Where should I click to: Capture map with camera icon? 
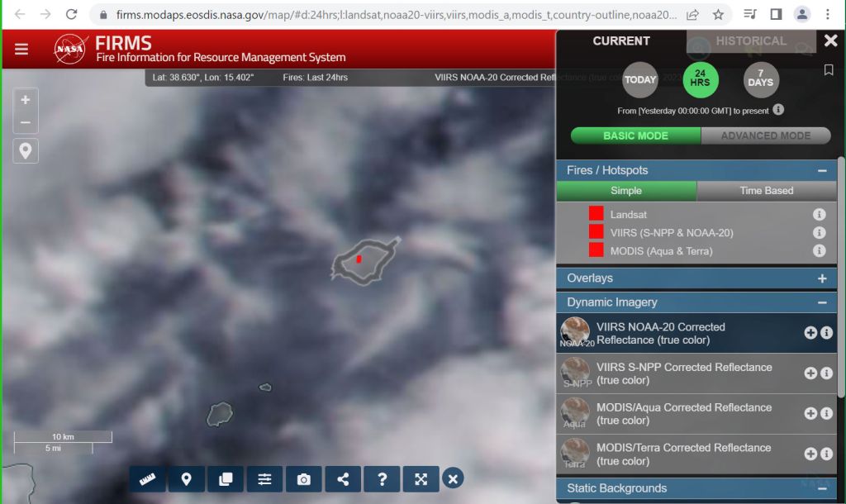click(x=304, y=479)
